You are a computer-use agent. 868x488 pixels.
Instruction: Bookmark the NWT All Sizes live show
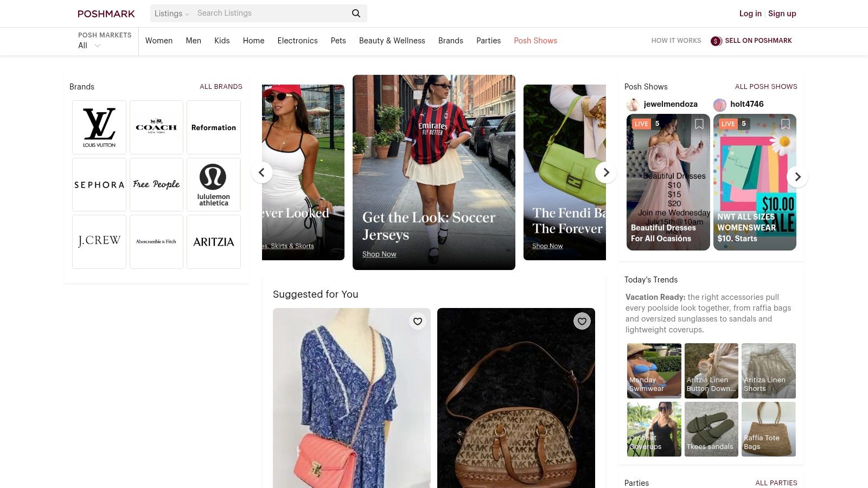pos(785,124)
